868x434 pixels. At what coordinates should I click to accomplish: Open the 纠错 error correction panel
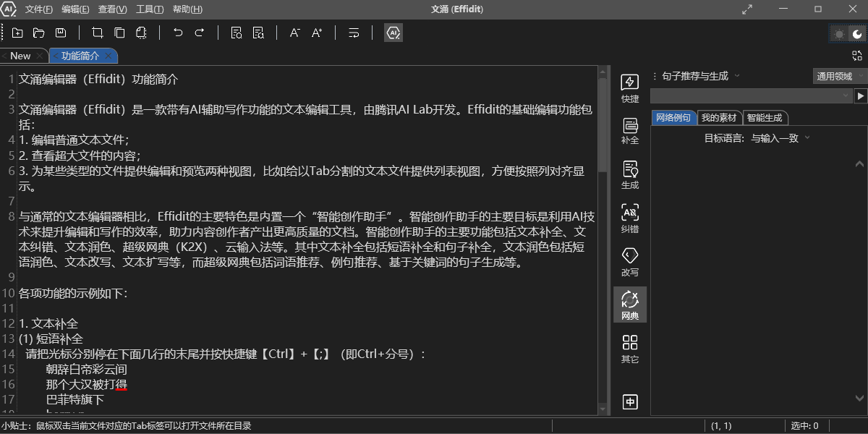630,218
